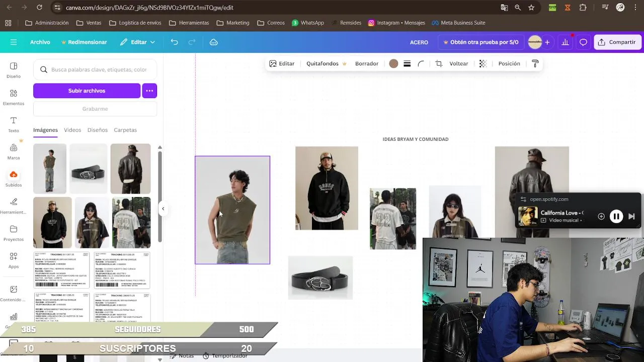Screen dimensions: 644x362
Task: Open analytics bar chart icon
Action: tap(565, 42)
